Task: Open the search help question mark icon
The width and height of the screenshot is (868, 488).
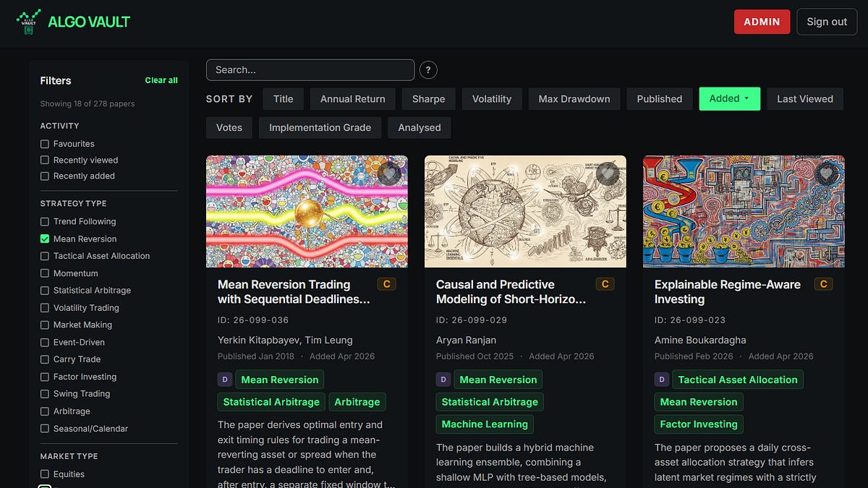Action: click(428, 70)
